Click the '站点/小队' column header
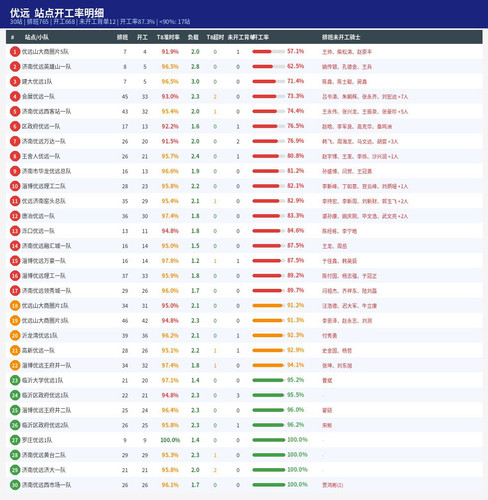The height and width of the screenshot is (500, 488). (x=37, y=37)
